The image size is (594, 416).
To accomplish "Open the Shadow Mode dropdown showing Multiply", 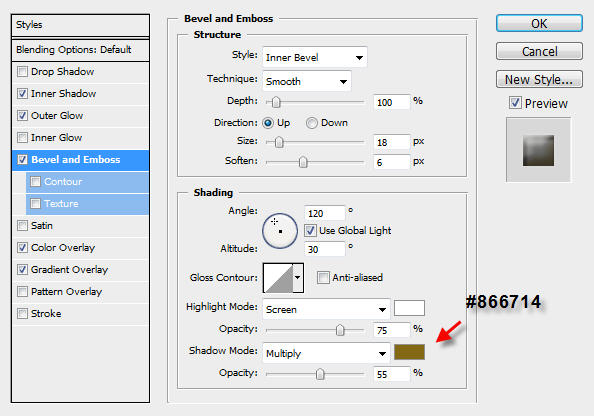I will (326, 353).
